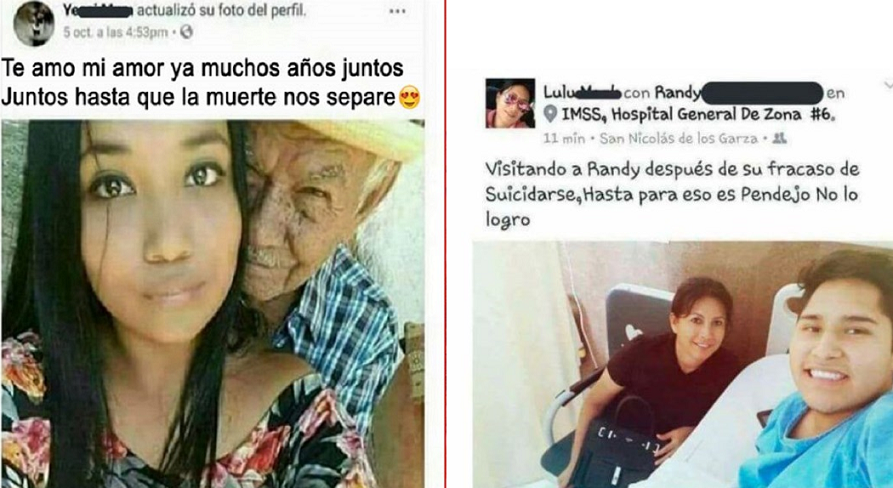The image size is (893, 488).
Task: Open the couple selfie photo
Action: pos(212,304)
